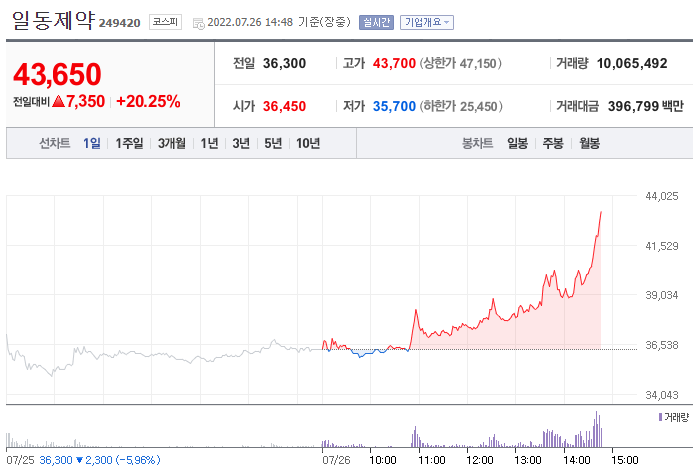Click the low price 35,700
The height and width of the screenshot is (475, 693).
click(394, 106)
